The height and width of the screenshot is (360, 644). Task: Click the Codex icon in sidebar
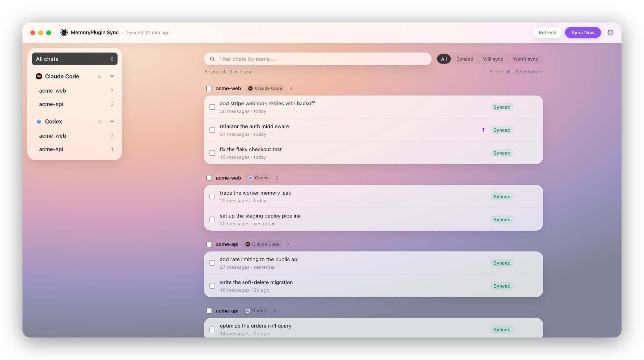[x=39, y=122]
